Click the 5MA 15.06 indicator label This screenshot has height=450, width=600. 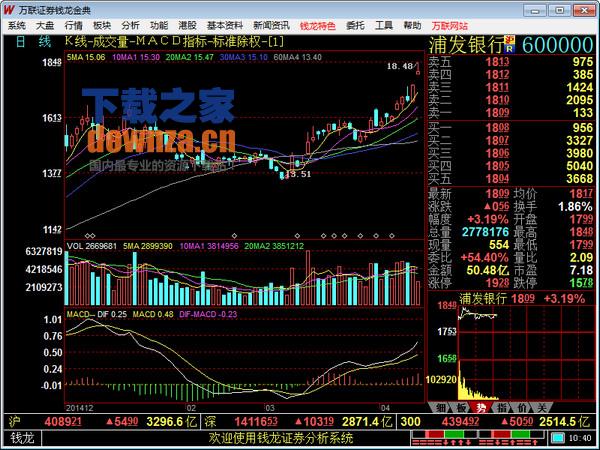(x=86, y=57)
